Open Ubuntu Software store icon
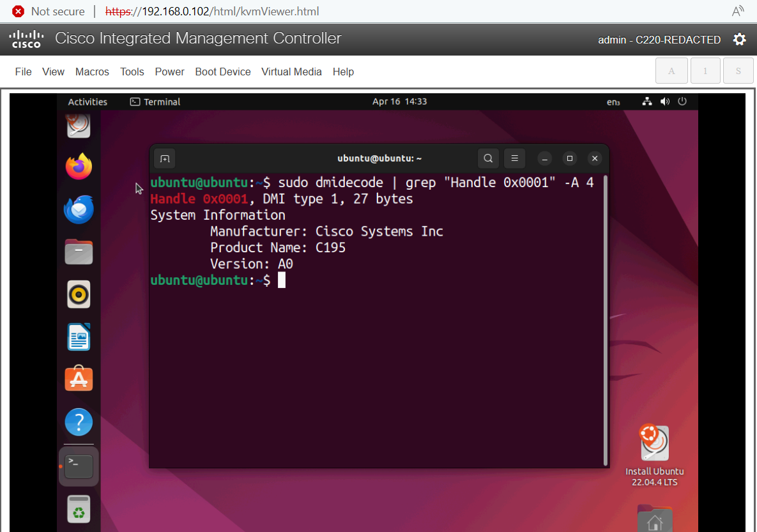The image size is (757, 532). point(79,379)
